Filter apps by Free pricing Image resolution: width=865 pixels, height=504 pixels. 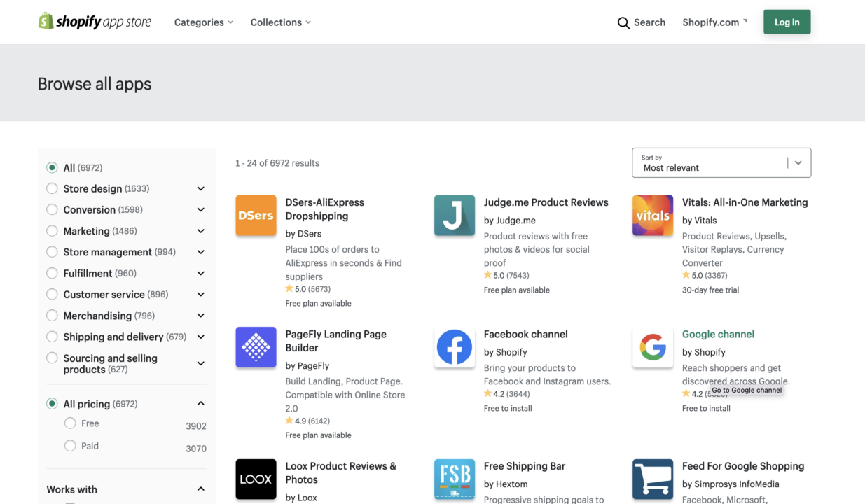(x=70, y=423)
